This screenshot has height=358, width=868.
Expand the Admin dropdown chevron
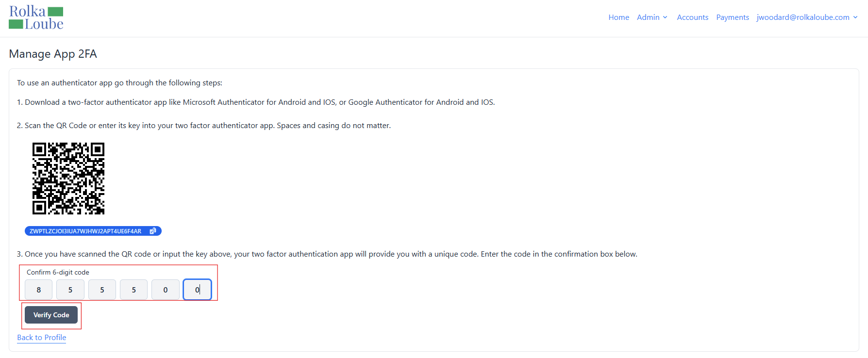[x=665, y=17]
